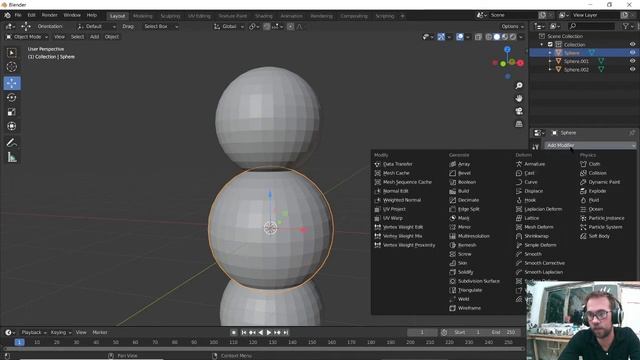The width and height of the screenshot is (640, 360).
Task: Toggle snapping magnet icon
Action: point(267,27)
